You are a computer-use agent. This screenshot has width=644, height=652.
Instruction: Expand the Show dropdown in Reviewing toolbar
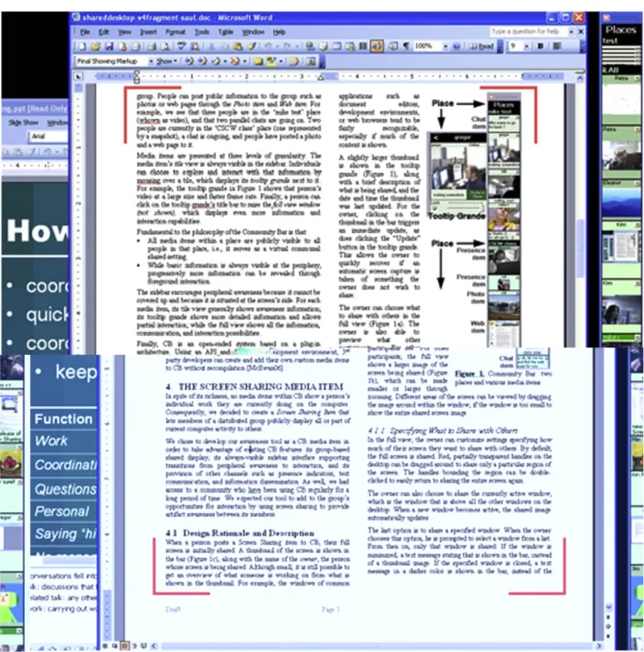coord(167,62)
